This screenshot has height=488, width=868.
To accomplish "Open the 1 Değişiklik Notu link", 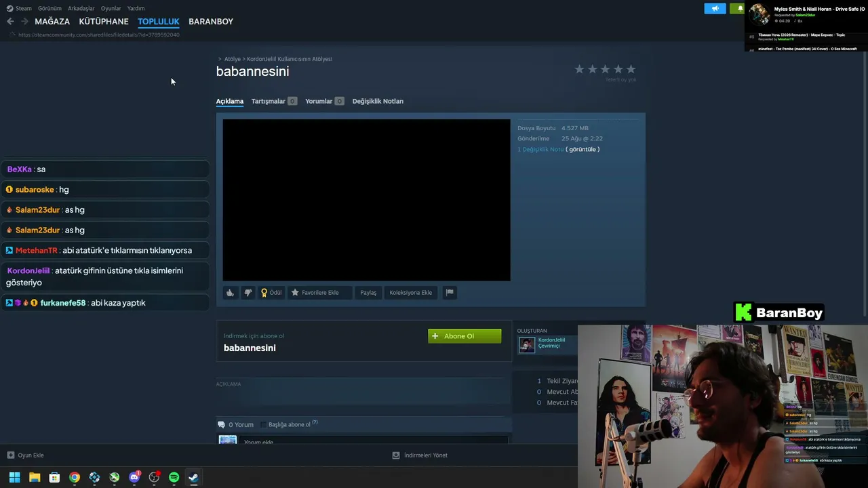I will pyautogui.click(x=540, y=150).
